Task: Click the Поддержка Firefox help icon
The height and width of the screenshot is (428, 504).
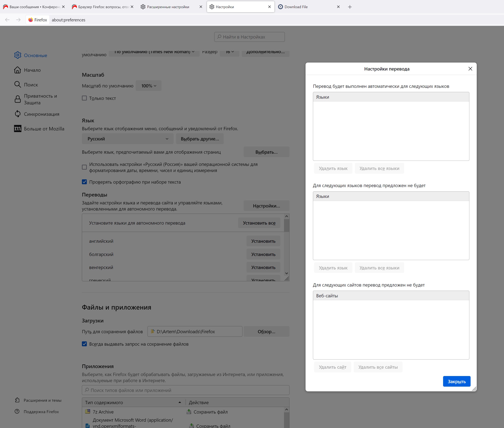Action: 17,411
